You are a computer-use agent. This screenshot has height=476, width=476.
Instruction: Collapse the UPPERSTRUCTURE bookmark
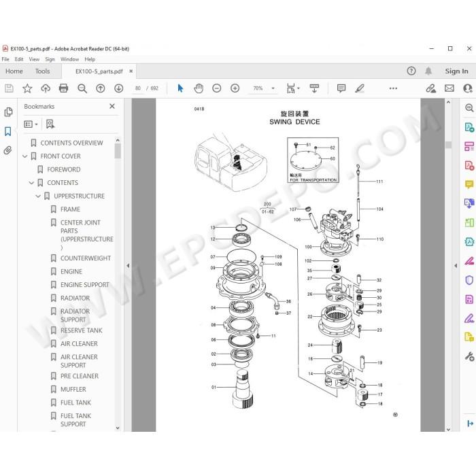(38, 196)
